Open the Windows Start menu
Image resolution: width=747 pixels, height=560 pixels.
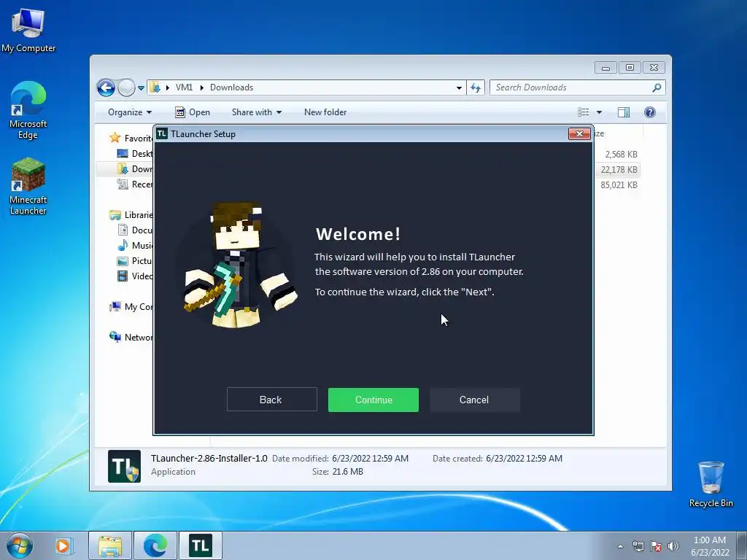19,545
